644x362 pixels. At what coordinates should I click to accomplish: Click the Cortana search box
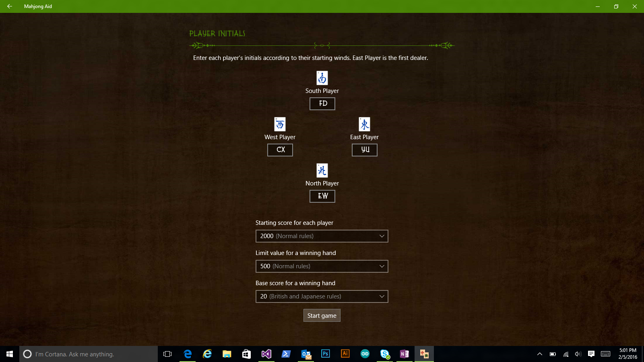89,354
